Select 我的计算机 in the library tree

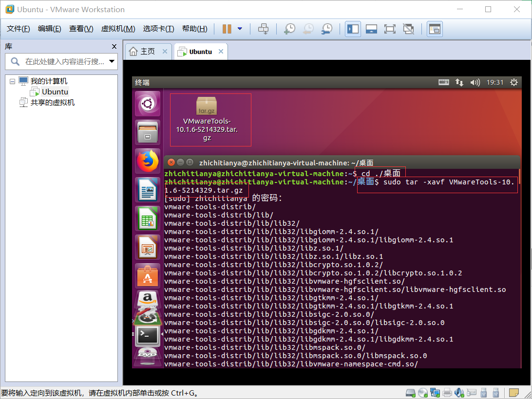pyautogui.click(x=49, y=81)
